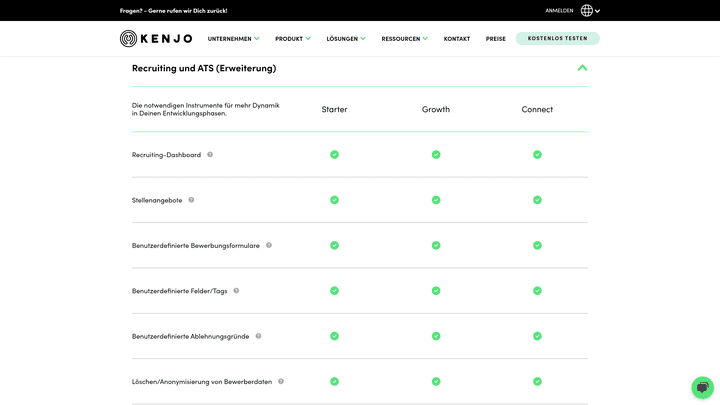Click help icon for Löschen/Anonymisierung von Bewerberdaten
This screenshot has height=405, width=720.
(281, 381)
